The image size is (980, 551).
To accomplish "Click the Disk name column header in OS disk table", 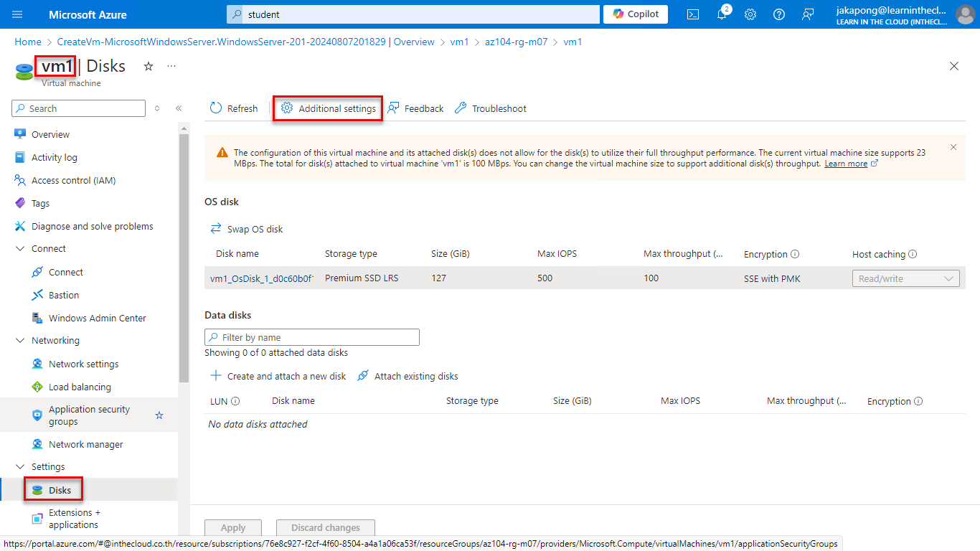I will click(237, 254).
